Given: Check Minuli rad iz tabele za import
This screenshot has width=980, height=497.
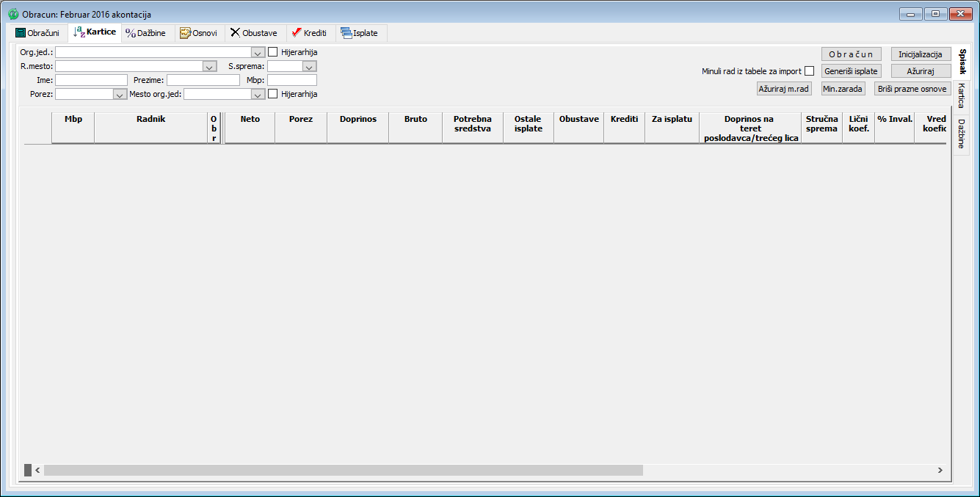Looking at the screenshot, I should coord(809,71).
